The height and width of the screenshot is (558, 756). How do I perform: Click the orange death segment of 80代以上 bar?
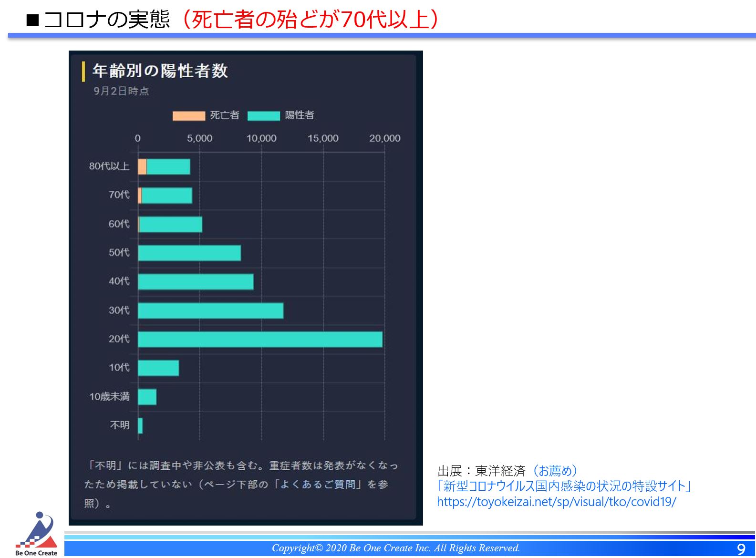(x=142, y=166)
